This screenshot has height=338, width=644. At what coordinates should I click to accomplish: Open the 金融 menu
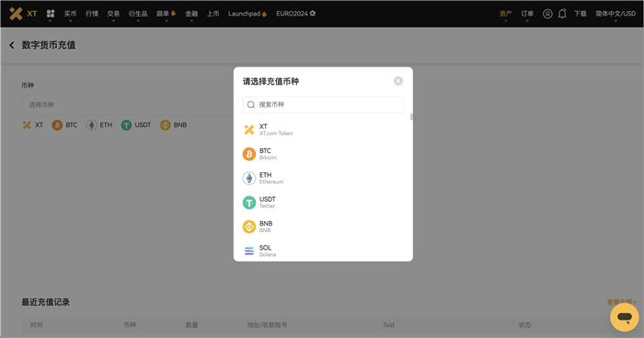pyautogui.click(x=191, y=14)
